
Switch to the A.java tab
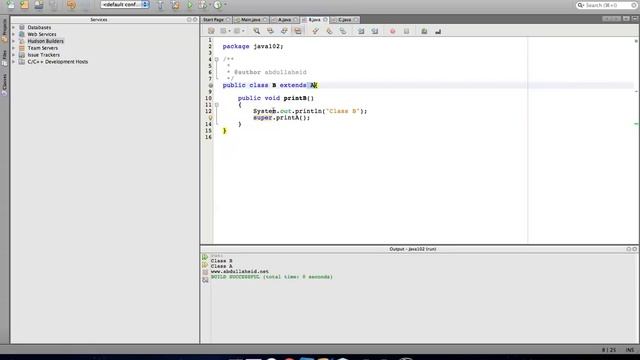point(284,20)
